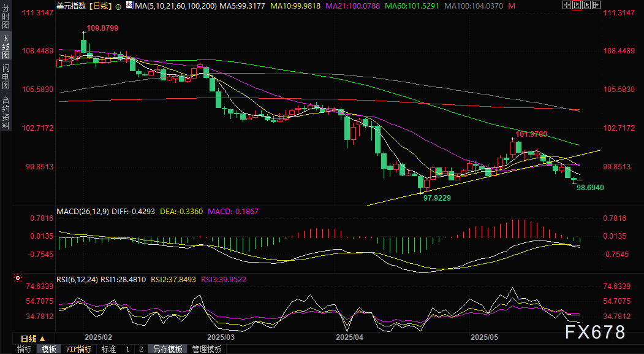Image resolution: width=644 pixels, height=354 pixels.
Task: Click the 另存模板 button
Action: [168, 349]
